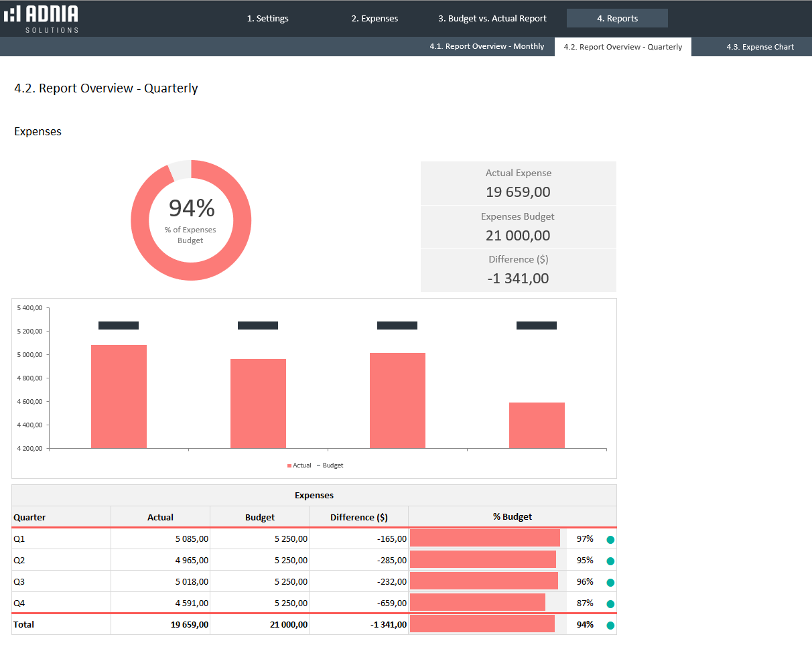Click the green status dot in Total row
The image size is (812, 649).
click(610, 626)
